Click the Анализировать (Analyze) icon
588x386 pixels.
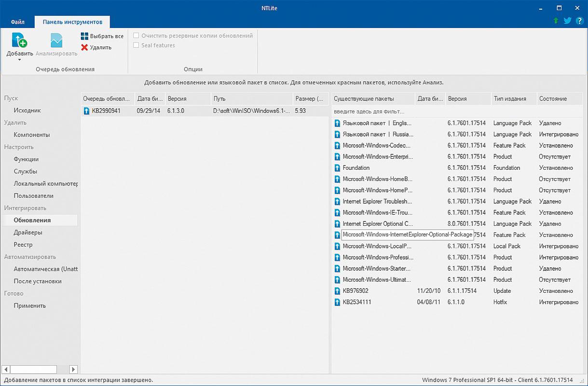coord(56,41)
